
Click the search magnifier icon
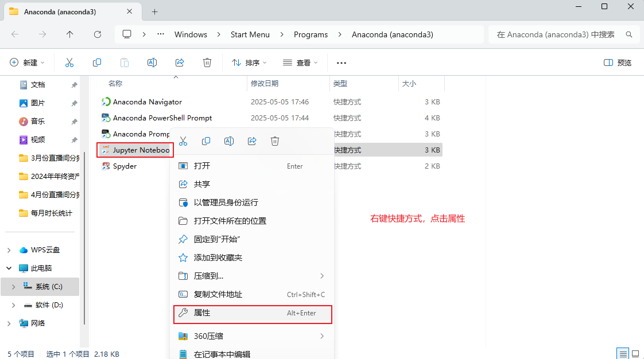[x=629, y=34]
